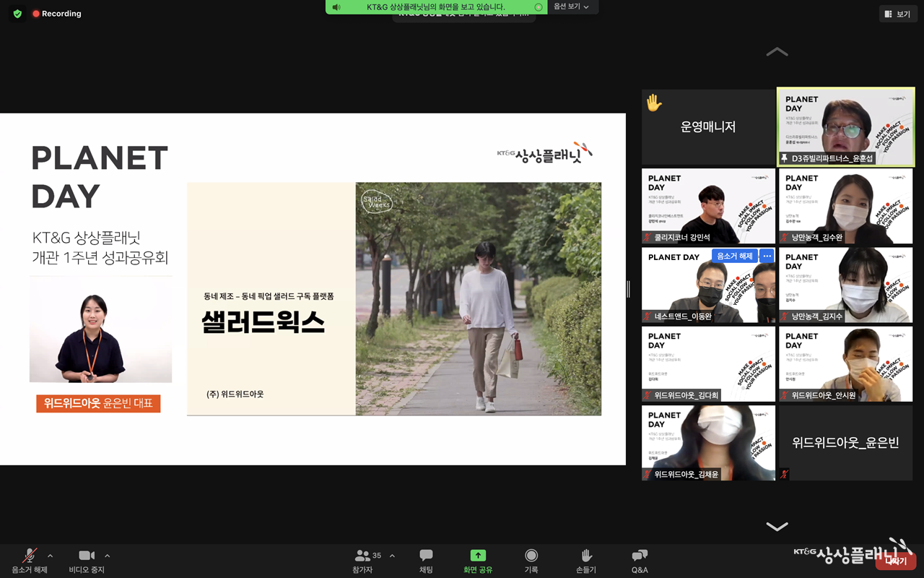Screen dimensions: 924x578
Task: Open the 보기 view layout menu
Action: pos(898,14)
